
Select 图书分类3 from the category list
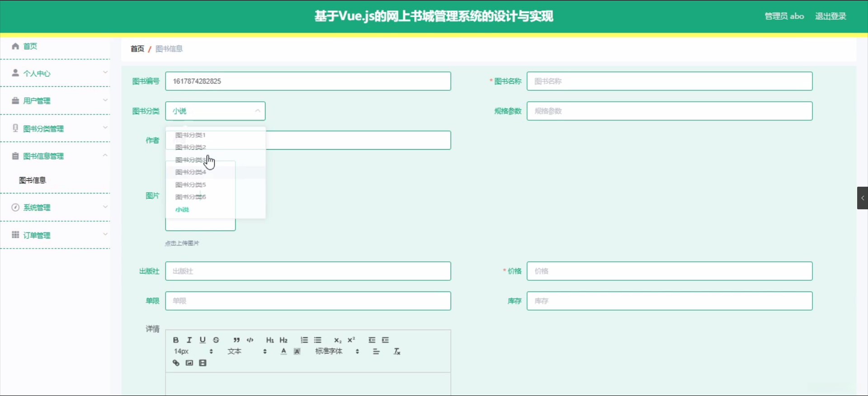point(215,160)
